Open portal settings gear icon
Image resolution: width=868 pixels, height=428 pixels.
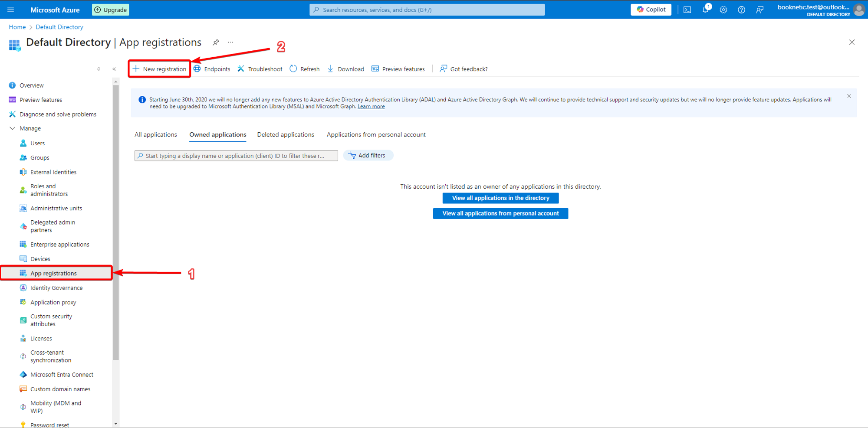click(723, 10)
